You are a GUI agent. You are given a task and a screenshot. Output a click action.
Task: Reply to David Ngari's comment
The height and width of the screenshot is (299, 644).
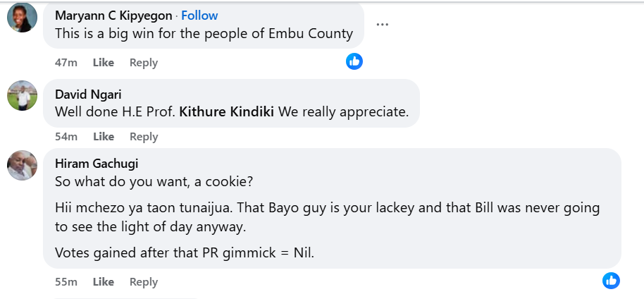(144, 137)
